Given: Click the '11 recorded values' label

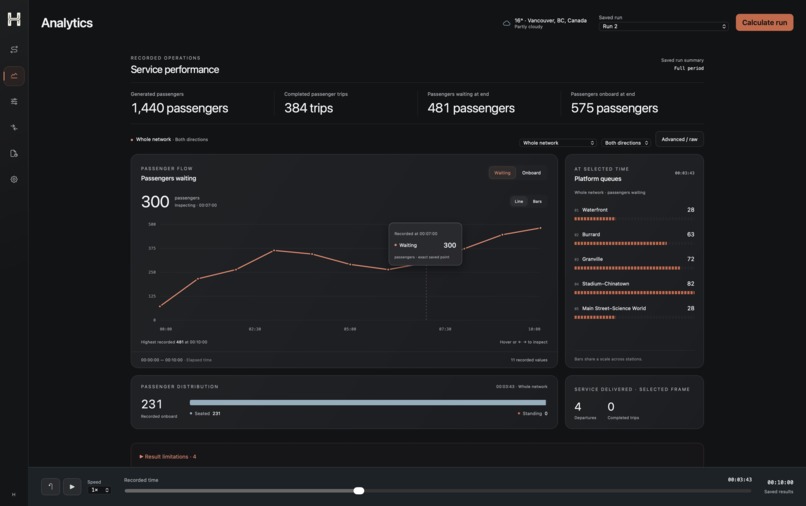Looking at the screenshot, I should [x=529, y=360].
